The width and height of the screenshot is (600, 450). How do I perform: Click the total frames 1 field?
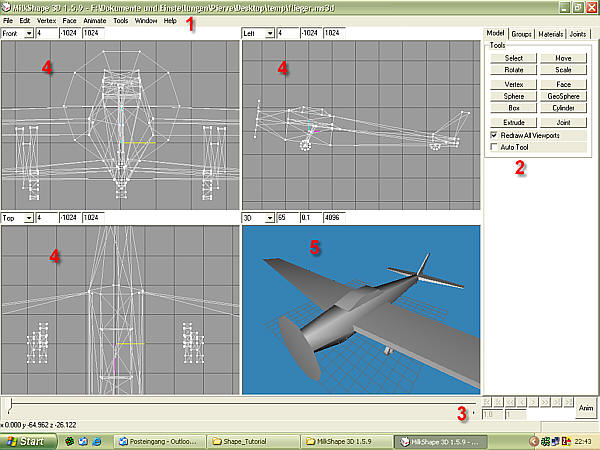pyautogui.click(x=515, y=414)
